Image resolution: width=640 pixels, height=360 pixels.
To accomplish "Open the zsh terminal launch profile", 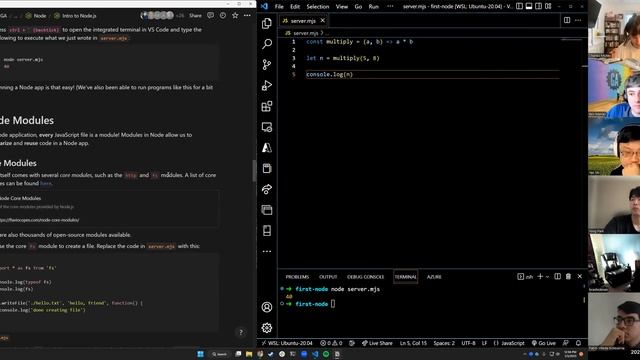I will pos(525,276).
